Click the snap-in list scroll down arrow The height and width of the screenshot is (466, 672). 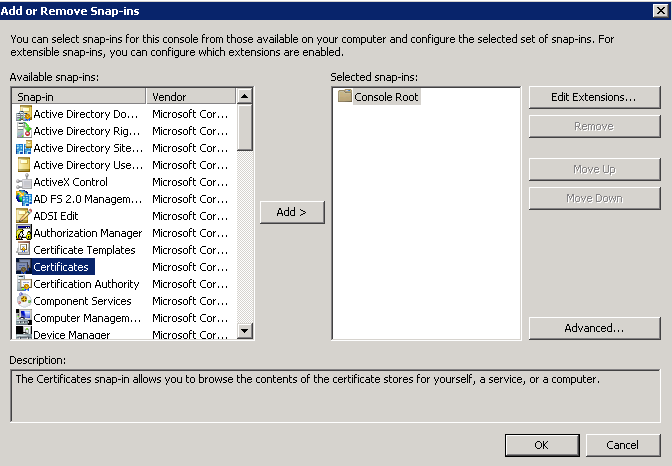tap(244, 331)
